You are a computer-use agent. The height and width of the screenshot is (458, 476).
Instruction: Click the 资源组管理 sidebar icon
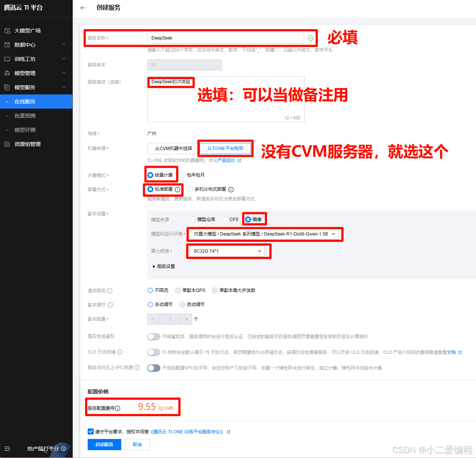(x=7, y=144)
